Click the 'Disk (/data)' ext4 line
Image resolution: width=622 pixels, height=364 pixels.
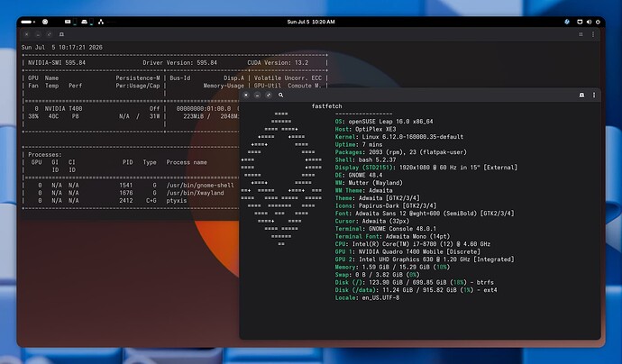tap(416, 290)
